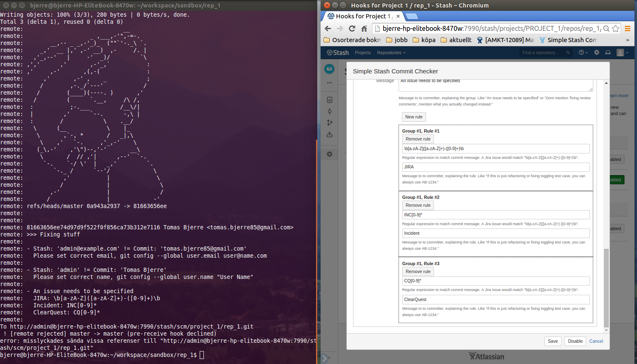Click the dialog scrollbar down arrow
The height and width of the screenshot is (364, 637).
[x=606, y=330]
